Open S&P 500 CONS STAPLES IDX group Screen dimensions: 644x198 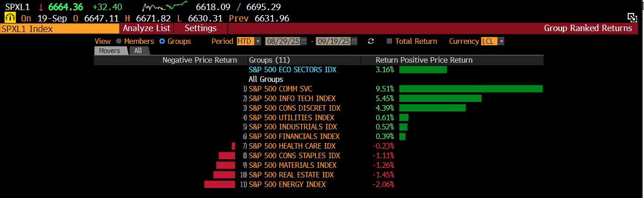point(294,156)
